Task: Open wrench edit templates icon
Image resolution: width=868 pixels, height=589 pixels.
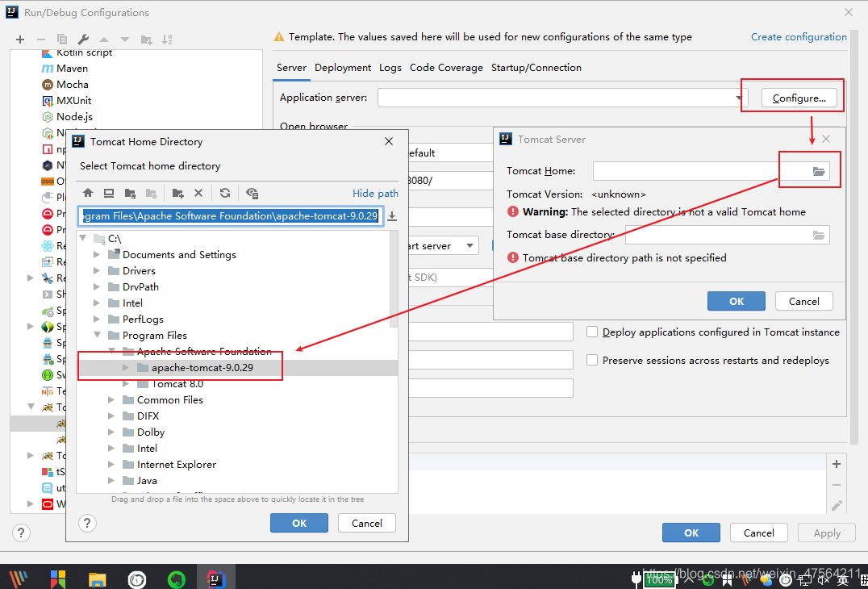Action: coord(83,40)
